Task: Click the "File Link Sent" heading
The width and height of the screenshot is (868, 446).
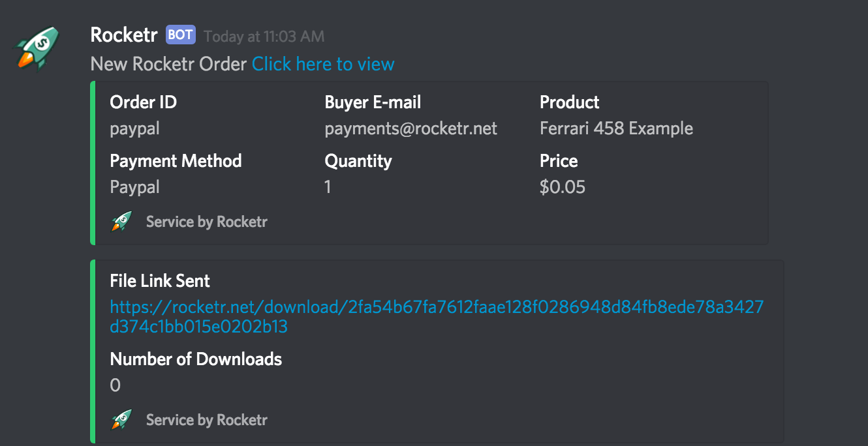Action: (x=160, y=281)
